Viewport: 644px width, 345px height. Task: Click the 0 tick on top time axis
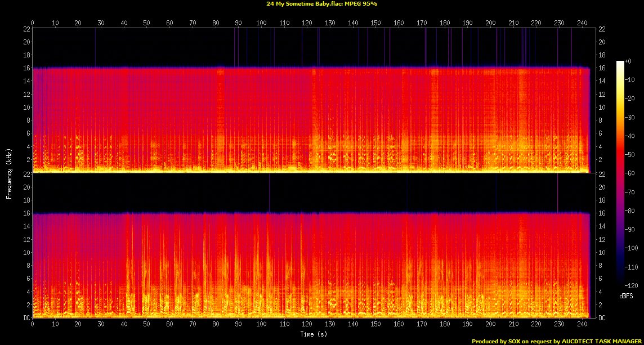point(33,23)
